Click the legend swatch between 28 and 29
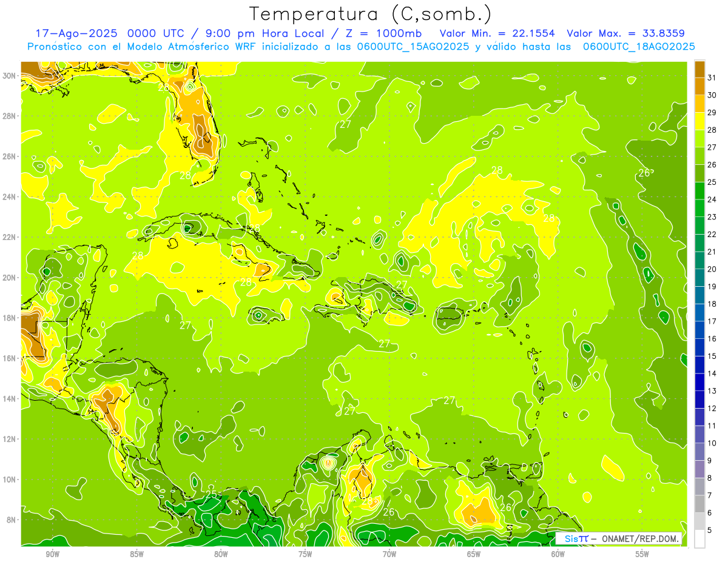 pos(699,121)
